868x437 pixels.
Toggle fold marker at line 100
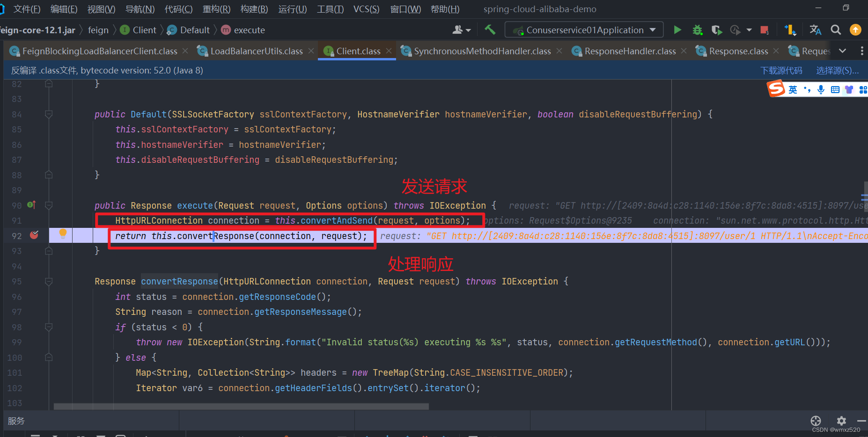point(49,357)
